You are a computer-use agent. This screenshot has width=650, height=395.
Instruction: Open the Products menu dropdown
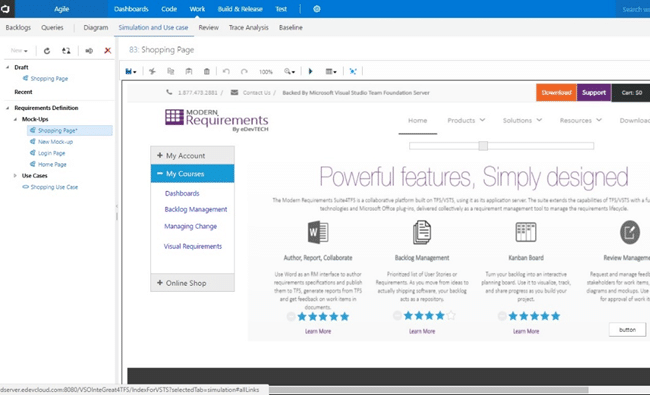[x=466, y=120]
